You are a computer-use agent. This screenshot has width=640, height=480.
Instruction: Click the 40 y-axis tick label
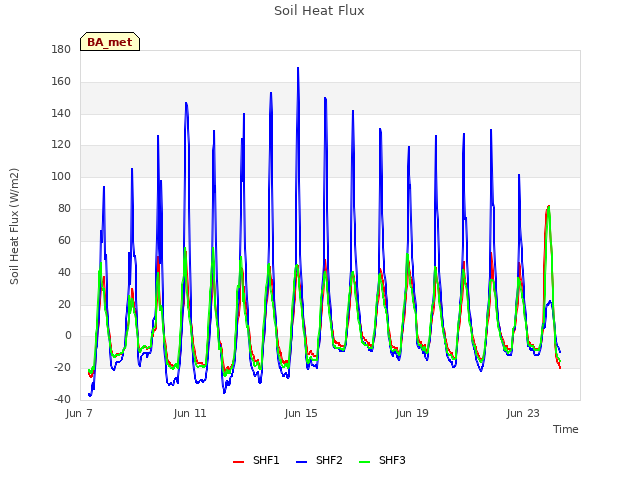pyautogui.click(x=64, y=272)
